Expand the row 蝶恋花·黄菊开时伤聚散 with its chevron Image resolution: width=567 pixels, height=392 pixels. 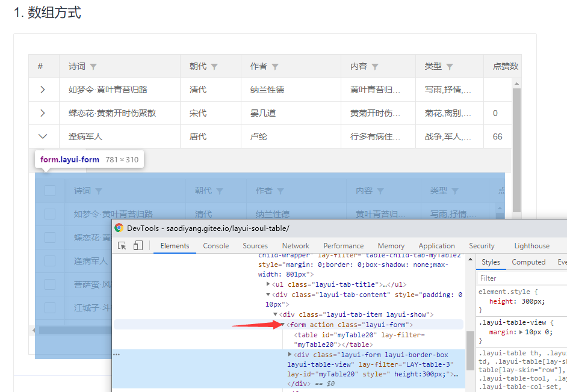coord(43,113)
